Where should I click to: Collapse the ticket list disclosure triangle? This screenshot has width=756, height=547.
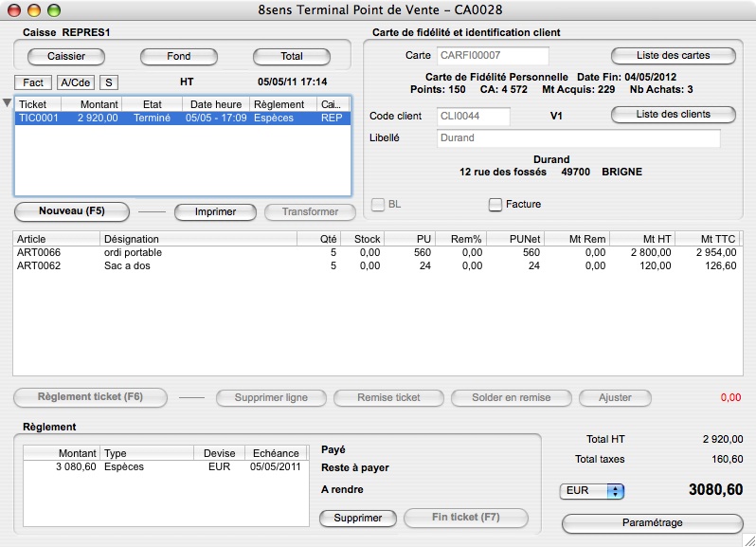click(7, 102)
